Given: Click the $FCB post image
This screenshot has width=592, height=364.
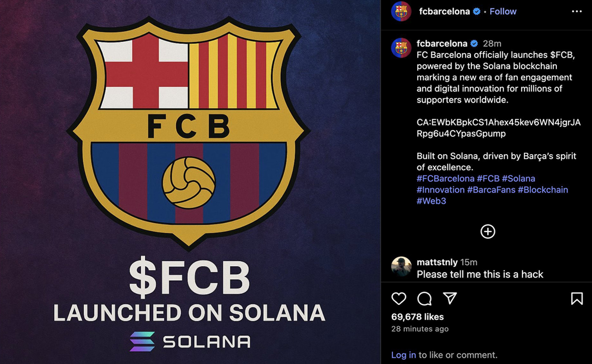Looking at the screenshot, I should point(190,182).
